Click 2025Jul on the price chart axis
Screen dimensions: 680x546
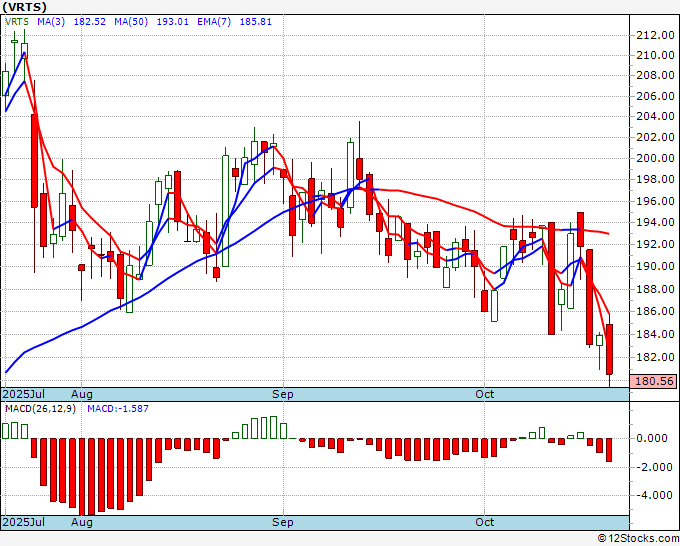coord(24,394)
